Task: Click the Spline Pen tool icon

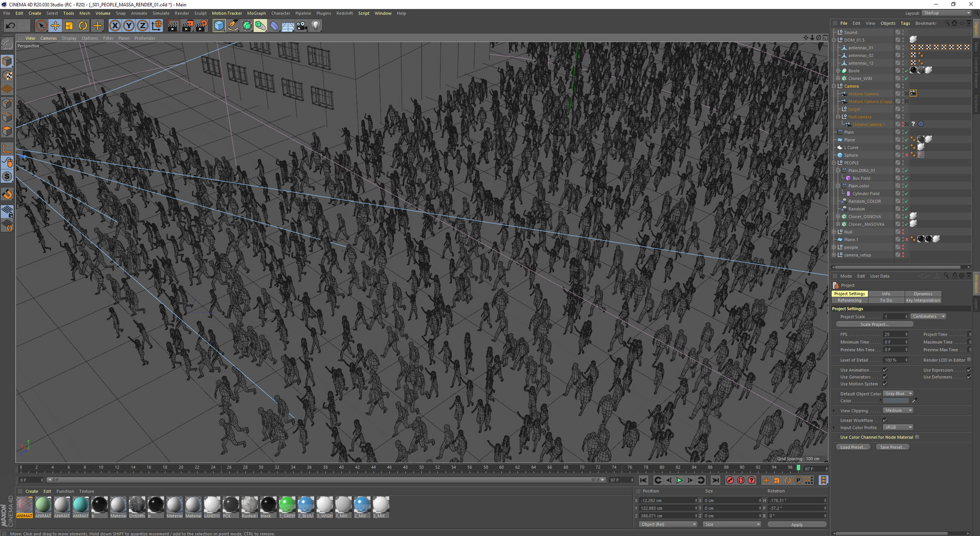Action: (233, 26)
